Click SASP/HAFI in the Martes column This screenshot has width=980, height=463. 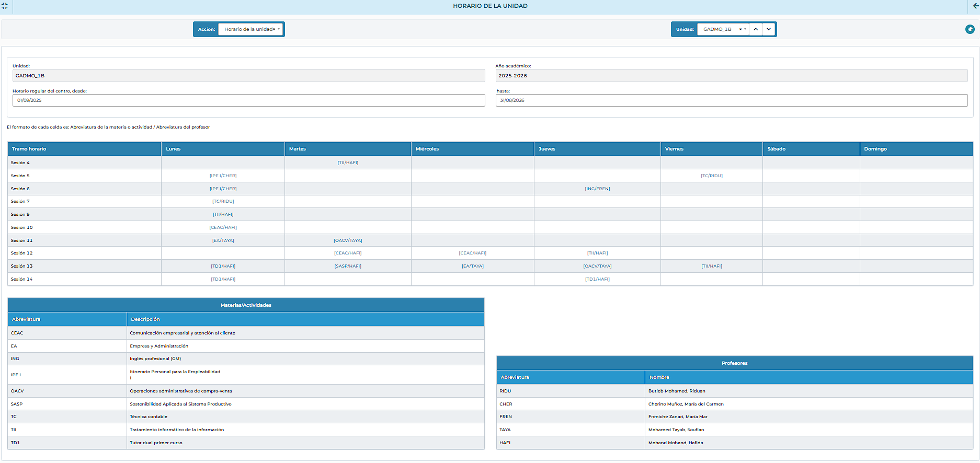click(348, 266)
